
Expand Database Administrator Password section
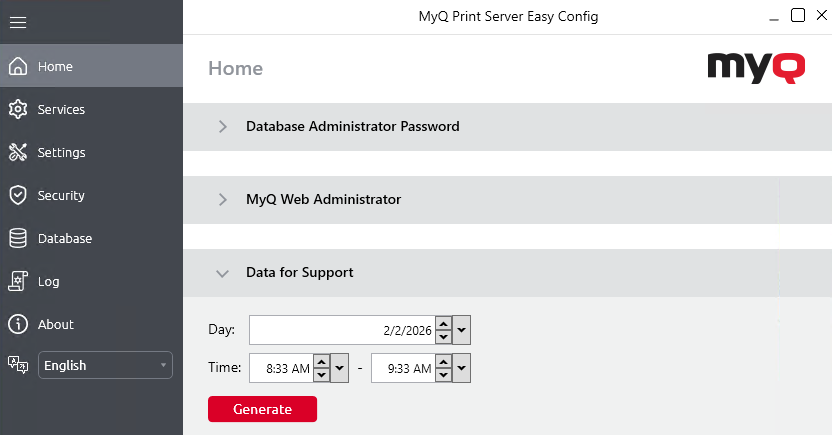(x=223, y=127)
